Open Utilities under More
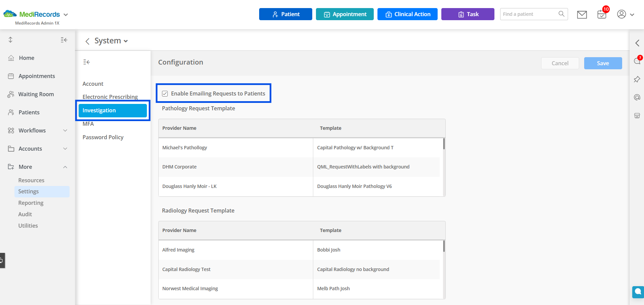 [28, 226]
